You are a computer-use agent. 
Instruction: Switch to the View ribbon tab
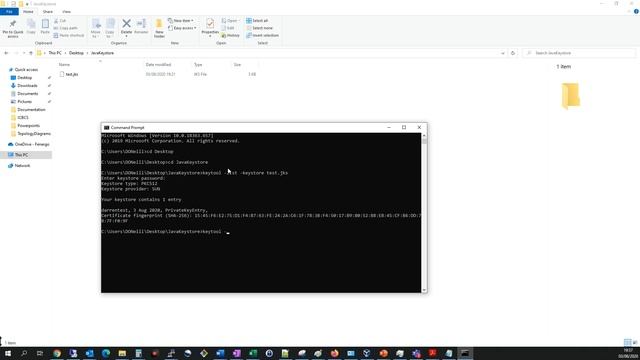(67, 12)
